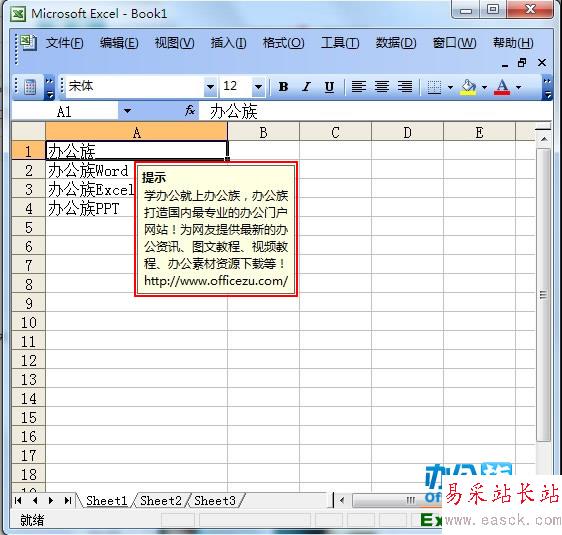562x535 pixels.
Task: Open the 数据(D) menu
Action: (396, 43)
